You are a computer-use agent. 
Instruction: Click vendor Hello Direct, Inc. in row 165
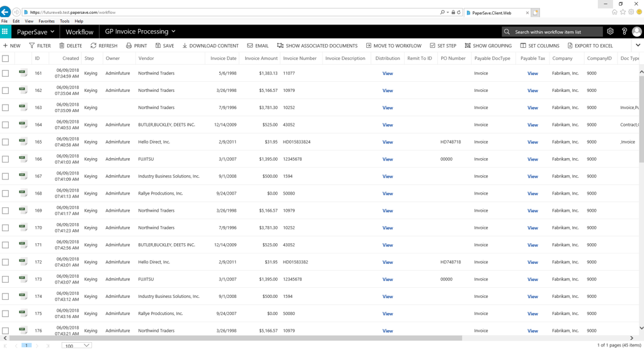(x=154, y=142)
